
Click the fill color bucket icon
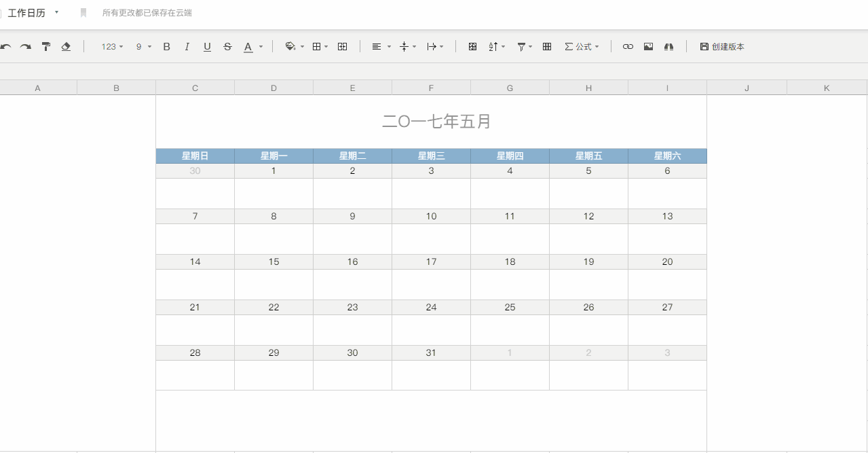point(290,47)
